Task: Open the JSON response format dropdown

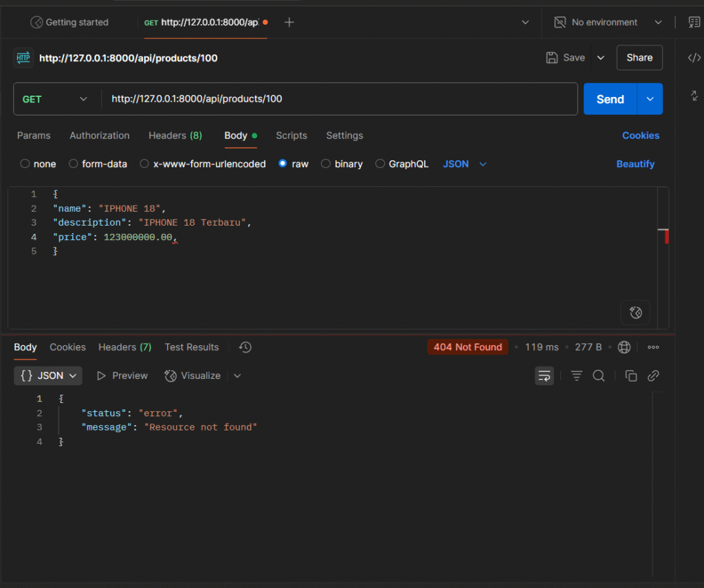Action: pyautogui.click(x=48, y=375)
